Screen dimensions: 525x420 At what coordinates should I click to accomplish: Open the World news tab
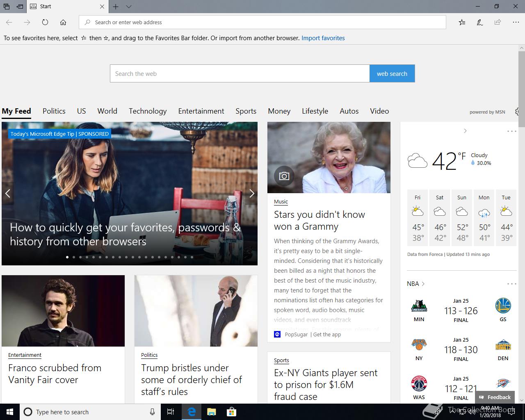point(107,111)
